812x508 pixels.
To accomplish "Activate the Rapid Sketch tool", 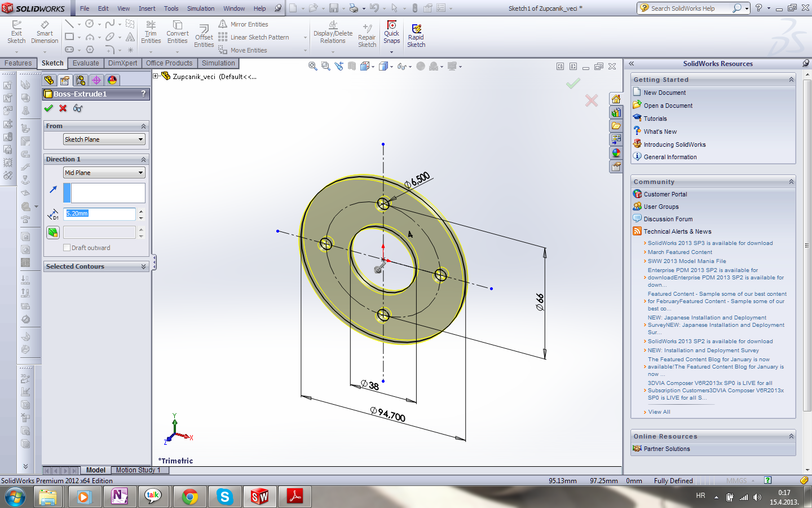I will (416, 36).
